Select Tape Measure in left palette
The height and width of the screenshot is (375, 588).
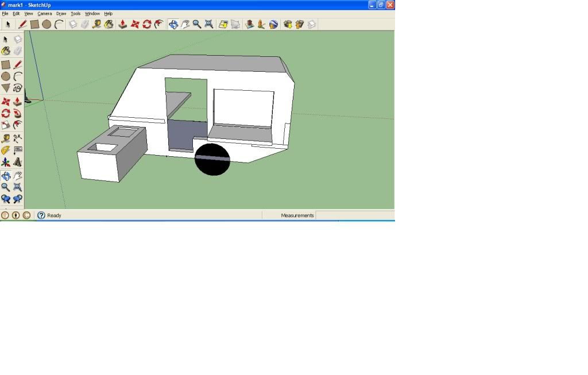tap(6, 139)
